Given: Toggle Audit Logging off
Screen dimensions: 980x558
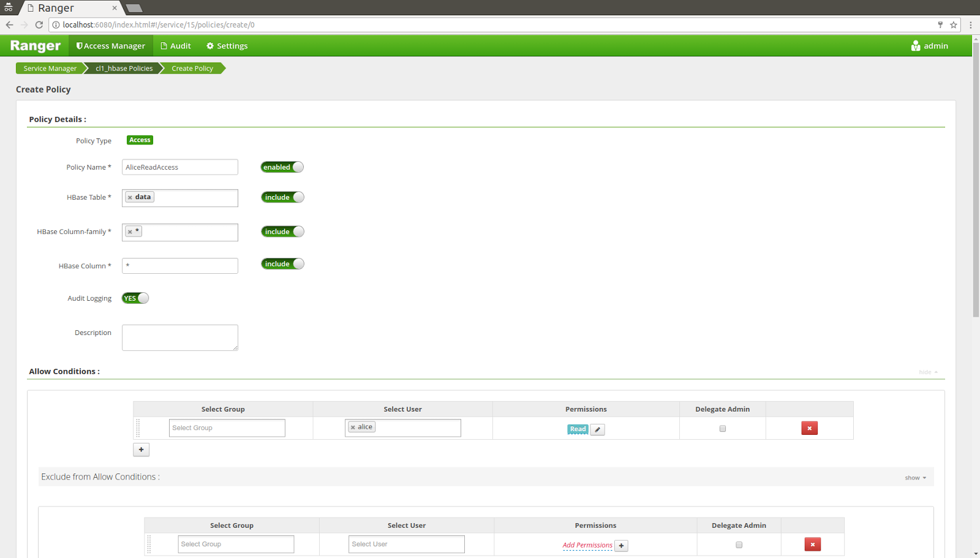Looking at the screenshot, I should pos(135,298).
